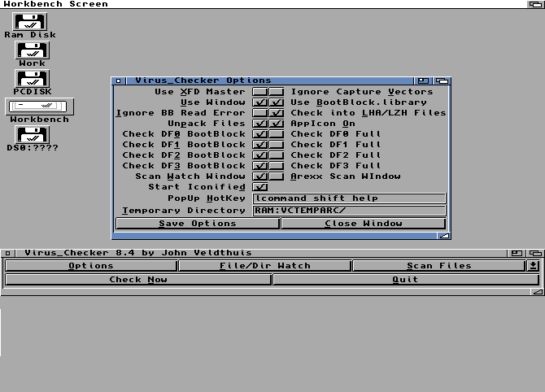Click Check Now button

click(138, 280)
